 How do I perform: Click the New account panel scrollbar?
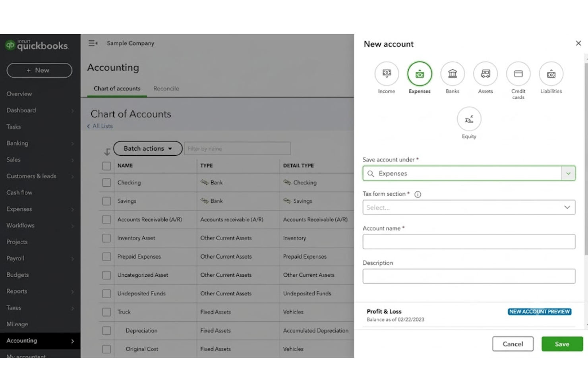(586, 159)
